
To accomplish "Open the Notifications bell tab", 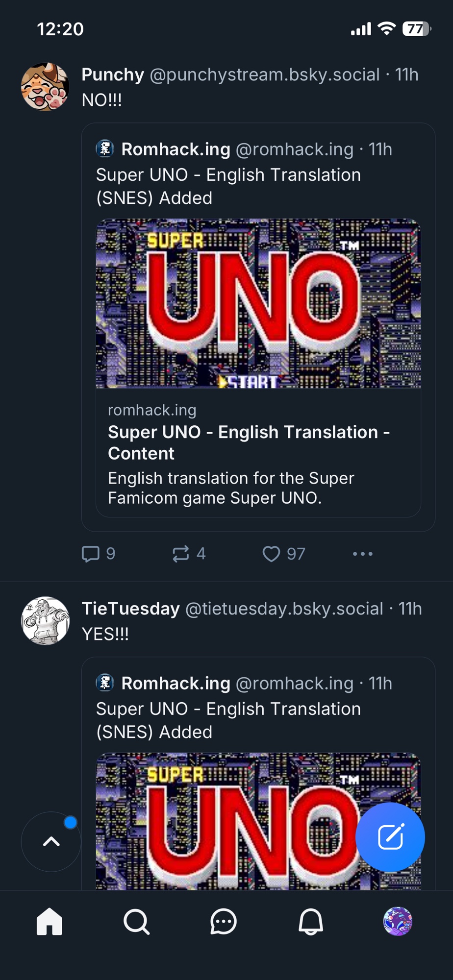I will pos(311,922).
